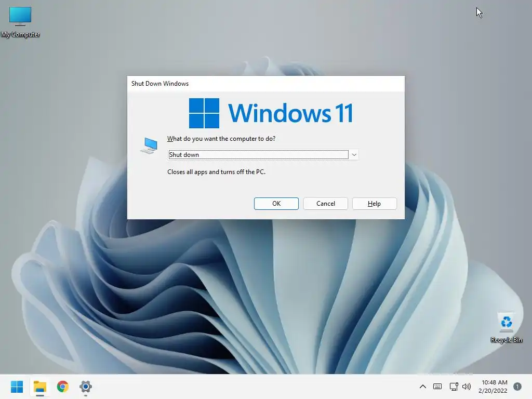The width and height of the screenshot is (532, 399).
Task: Click the Windows 11 logo banner
Action: [271, 113]
